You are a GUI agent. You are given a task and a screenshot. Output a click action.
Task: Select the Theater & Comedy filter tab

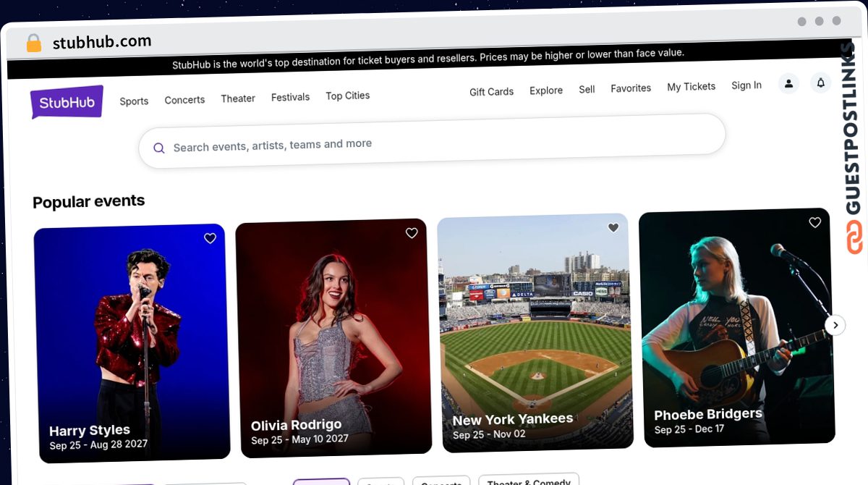pyautogui.click(x=529, y=481)
